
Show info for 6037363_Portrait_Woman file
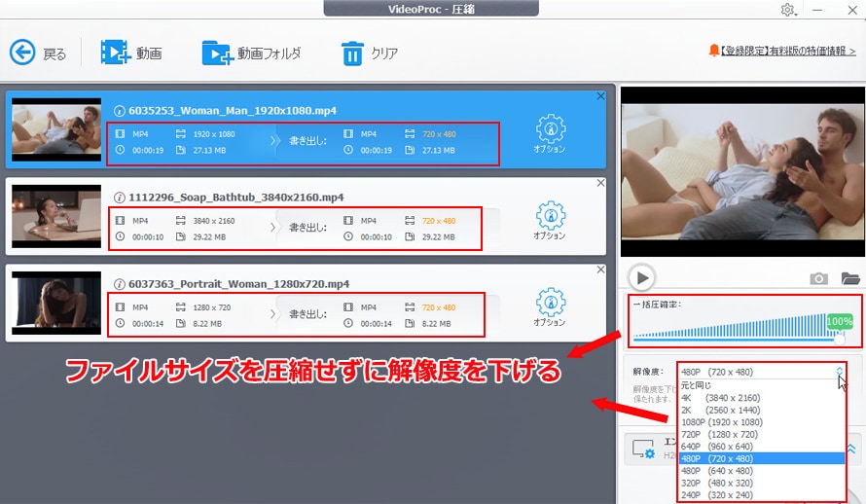pos(120,284)
